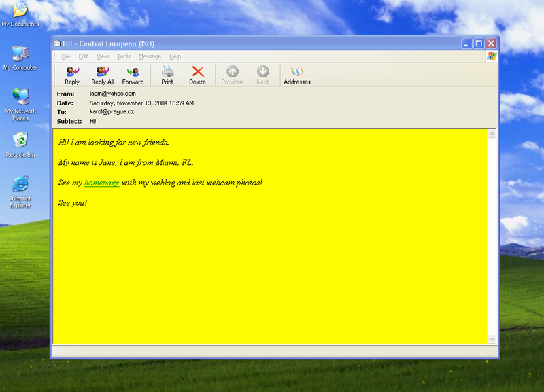Print the open email message
The image size is (544, 392).
pyautogui.click(x=167, y=75)
